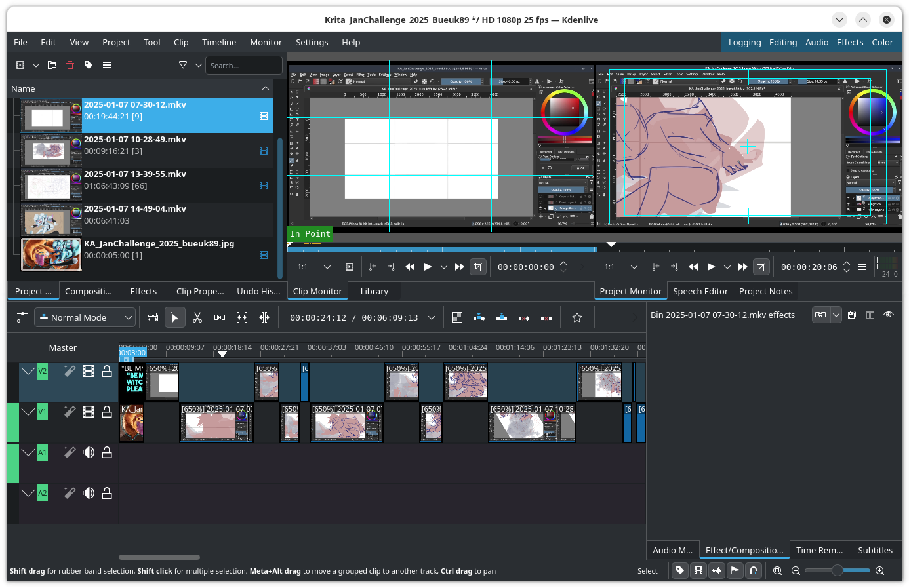Switch to the Color workspace layout
909x588 pixels.
[882, 42]
